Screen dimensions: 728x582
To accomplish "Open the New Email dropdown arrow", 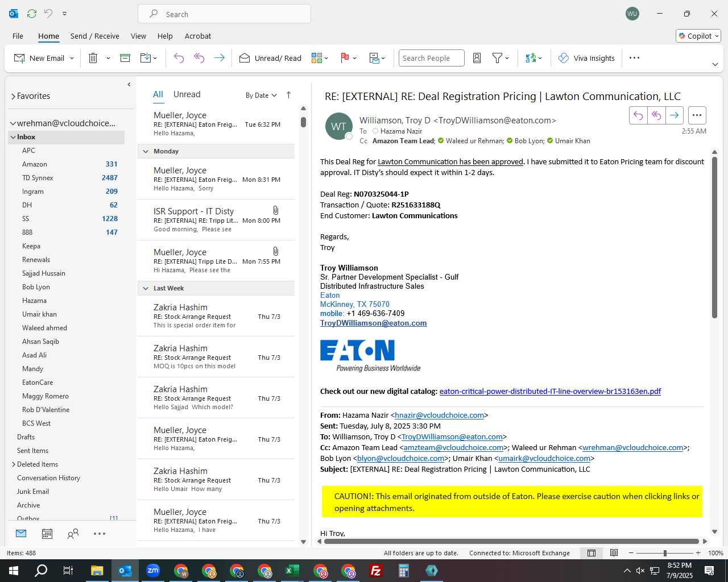I will click(72, 59).
